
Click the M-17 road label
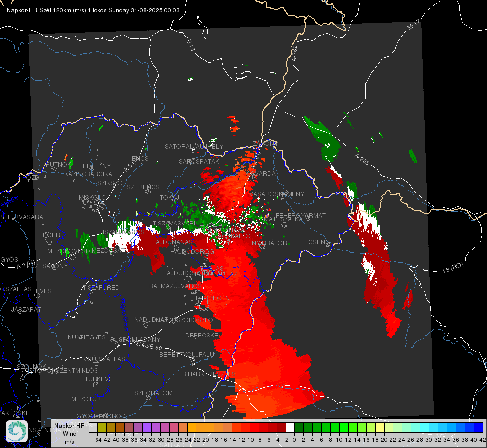(413, 25)
